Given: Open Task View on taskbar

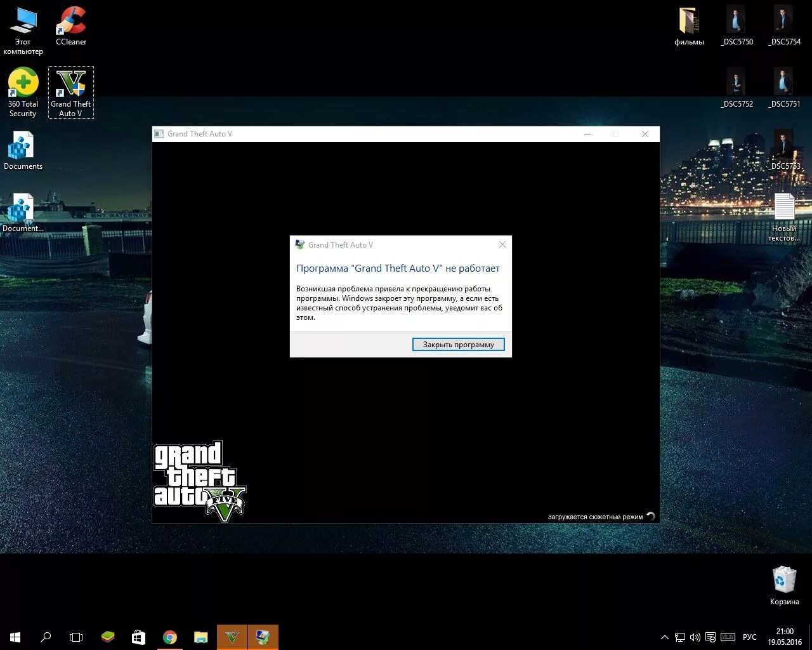Looking at the screenshot, I should point(76,637).
